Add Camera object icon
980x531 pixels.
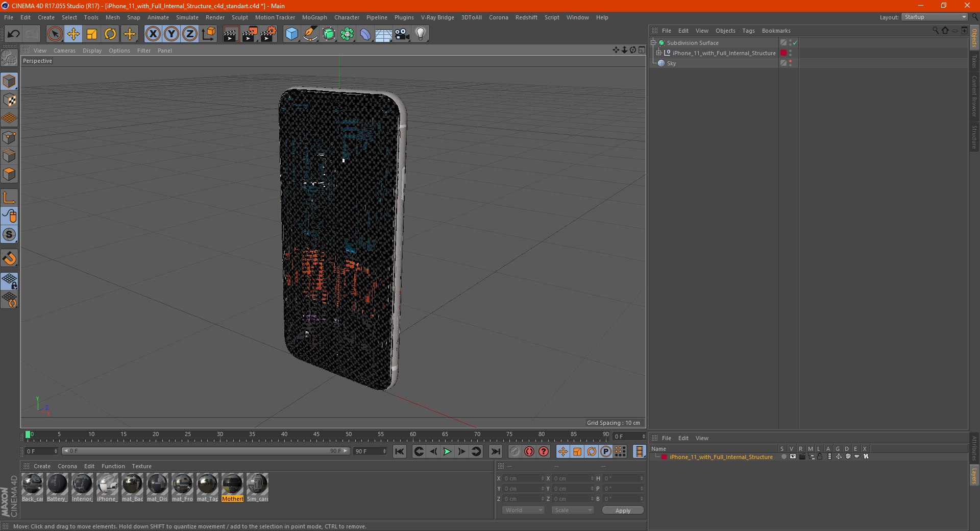point(402,34)
